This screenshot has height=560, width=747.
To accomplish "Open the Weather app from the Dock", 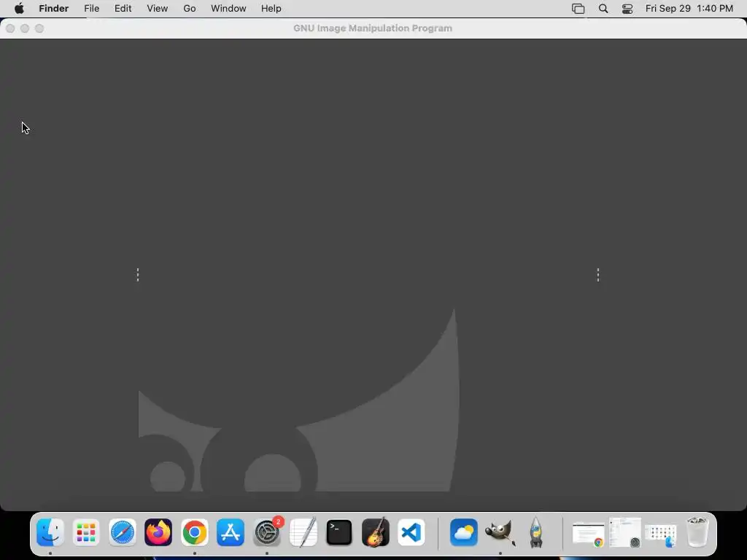I will tap(464, 532).
